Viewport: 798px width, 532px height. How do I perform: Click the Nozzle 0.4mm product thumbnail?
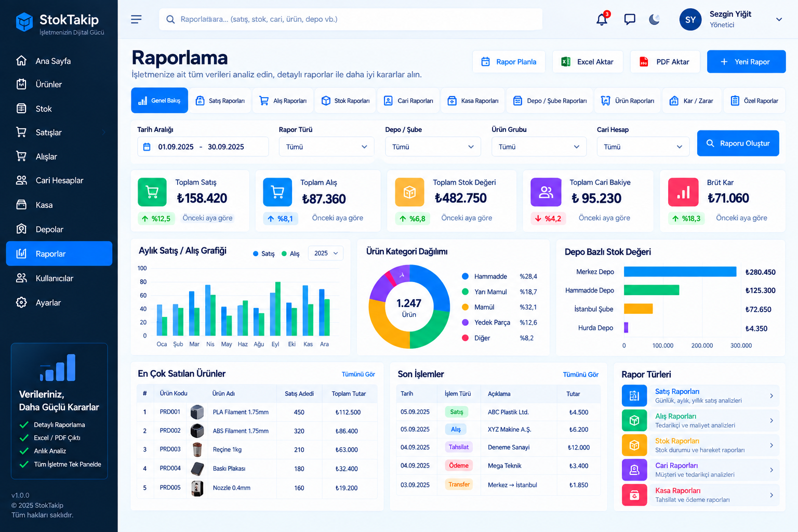pos(197,488)
